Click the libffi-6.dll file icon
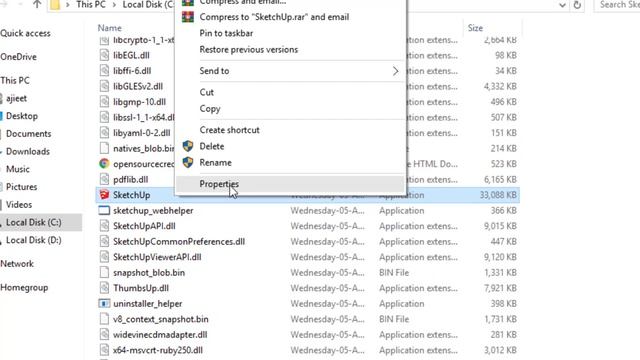Image resolution: width=640 pixels, height=360 pixels. 104,71
